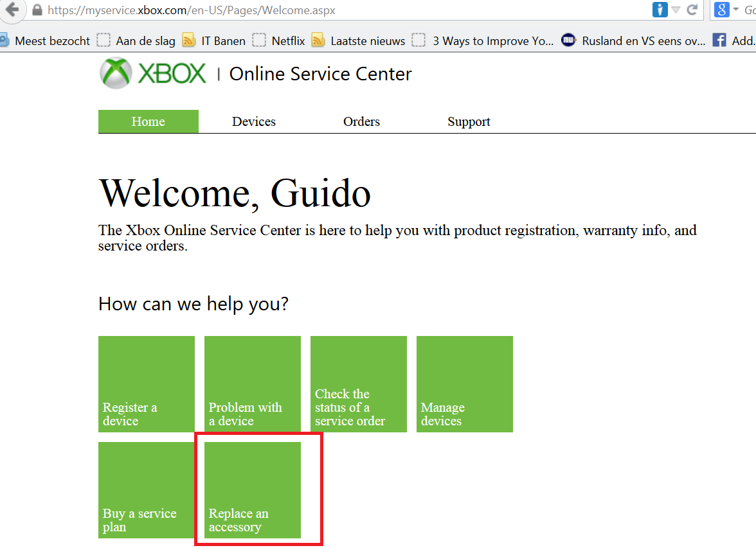This screenshot has height=548, width=756.
Task: Click the Register a device tile
Action: click(147, 384)
